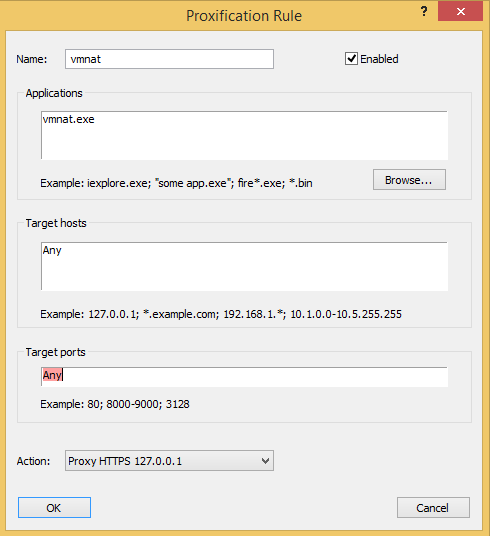Click the Proxification Rule title text
This screenshot has width=490, height=536.
click(244, 16)
